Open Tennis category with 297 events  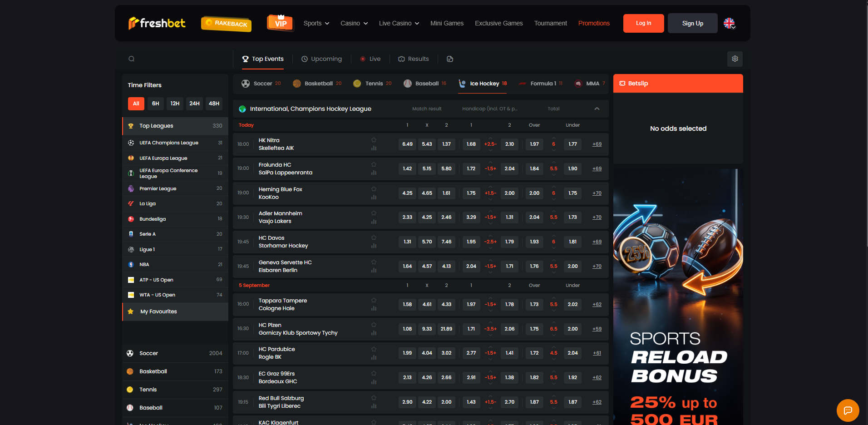pyautogui.click(x=175, y=390)
